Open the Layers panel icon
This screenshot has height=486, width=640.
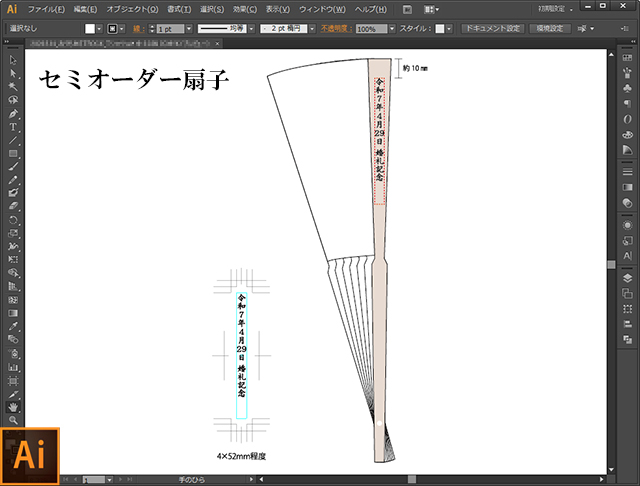(627, 278)
